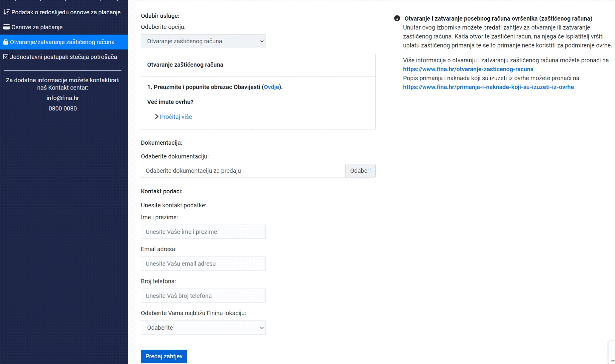The width and height of the screenshot is (615, 364).
Task: Open Osnove za plaćanje menu item
Action: pos(37,27)
